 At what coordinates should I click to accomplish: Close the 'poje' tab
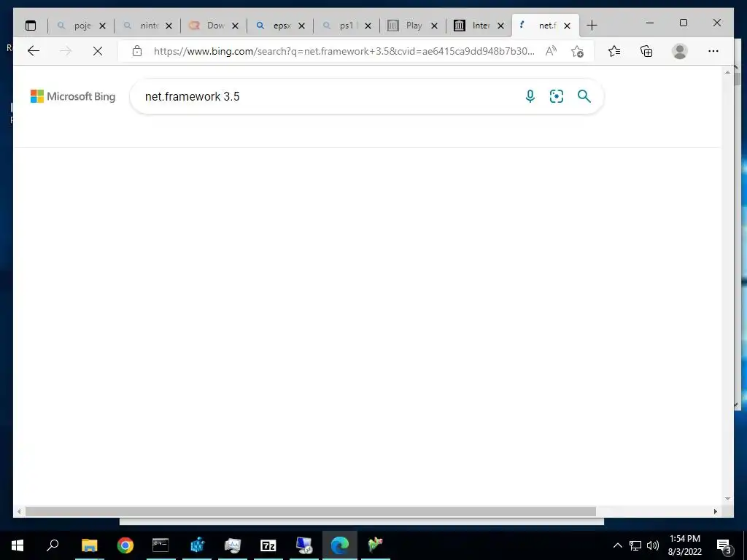pyautogui.click(x=102, y=26)
